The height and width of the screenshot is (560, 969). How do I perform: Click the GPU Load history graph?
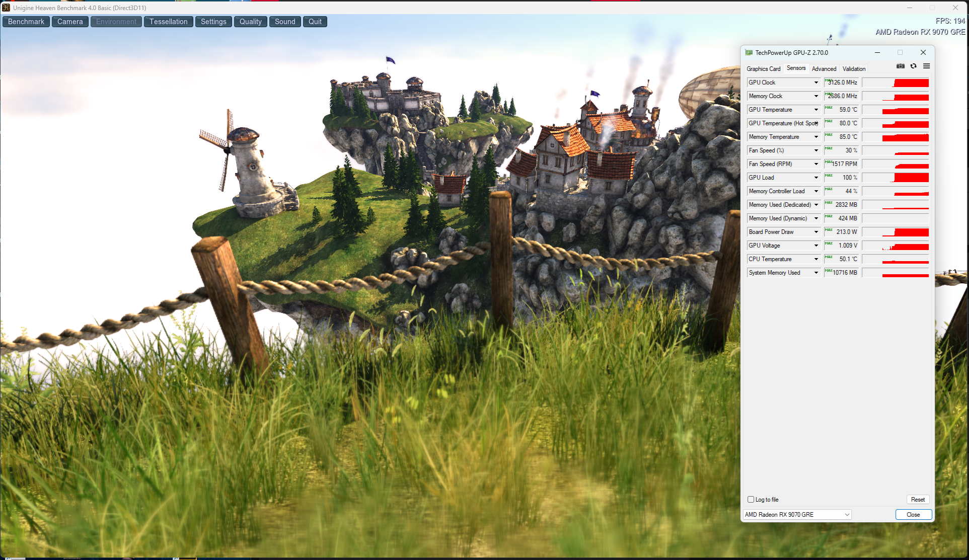(896, 178)
